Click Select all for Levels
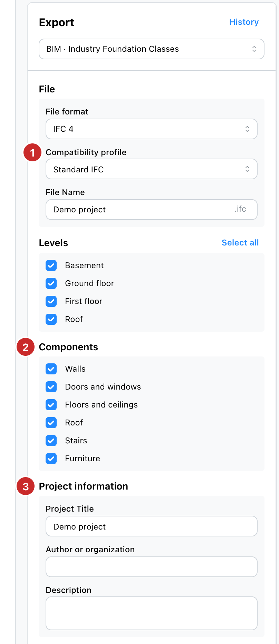Image resolution: width=279 pixels, height=644 pixels. click(x=240, y=243)
